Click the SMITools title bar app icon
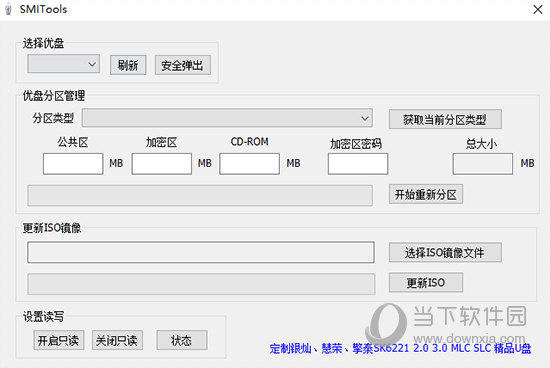 [x=8, y=10]
